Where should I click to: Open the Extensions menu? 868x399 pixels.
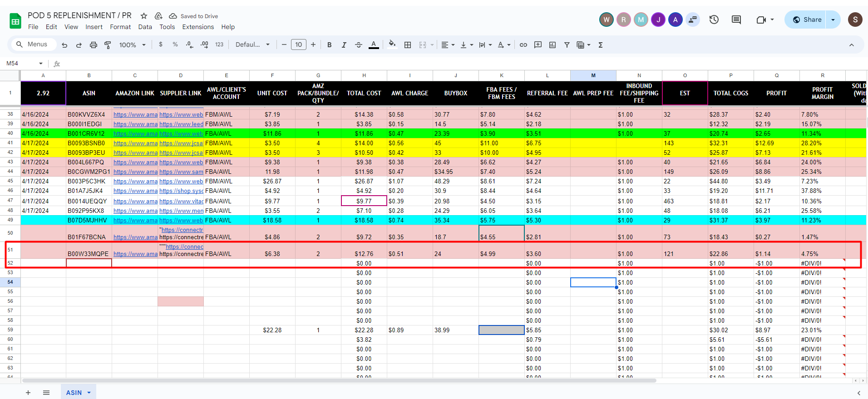coord(198,27)
